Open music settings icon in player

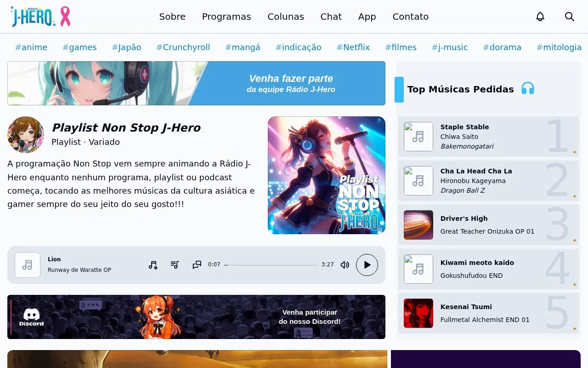coord(153,264)
